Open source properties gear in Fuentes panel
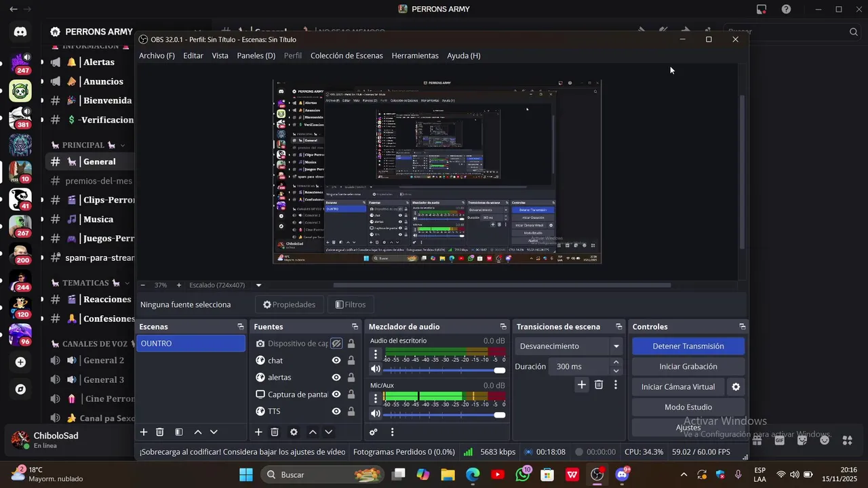The image size is (868, 488). (x=294, y=432)
